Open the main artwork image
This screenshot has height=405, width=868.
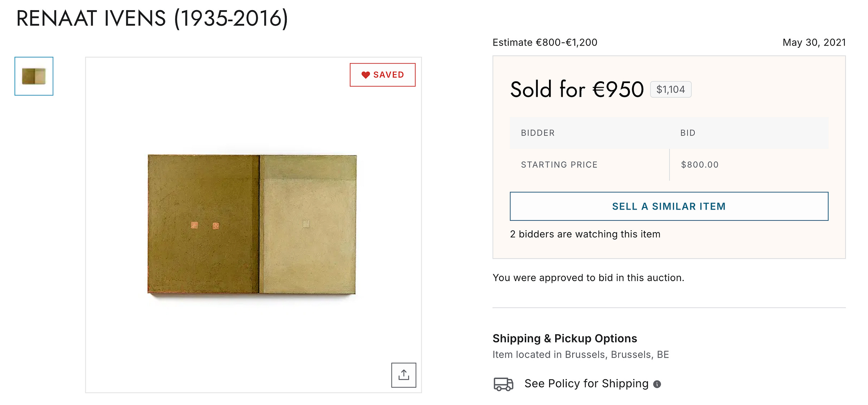click(x=252, y=224)
